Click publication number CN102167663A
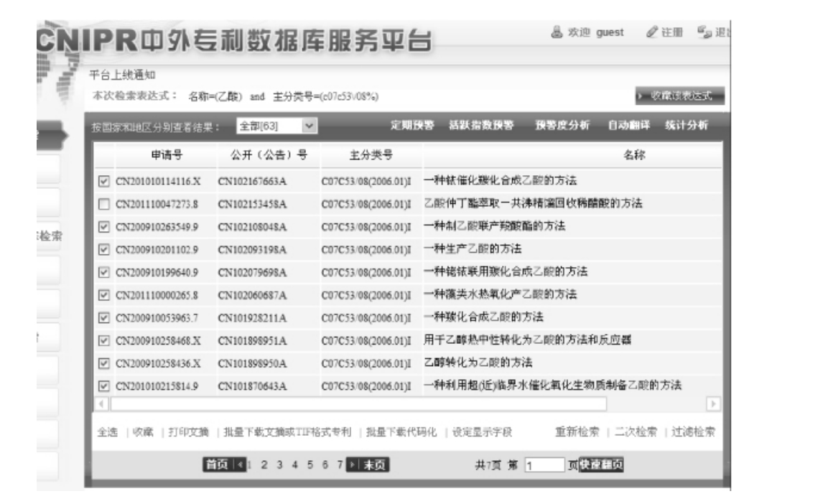The width and height of the screenshot is (823, 504). (252, 182)
